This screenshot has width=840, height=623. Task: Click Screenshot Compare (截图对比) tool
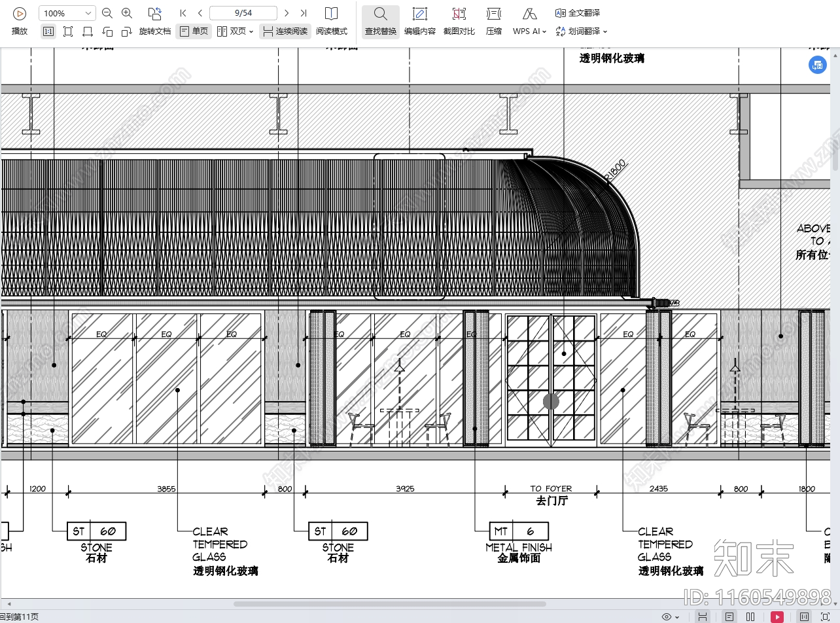(459, 21)
